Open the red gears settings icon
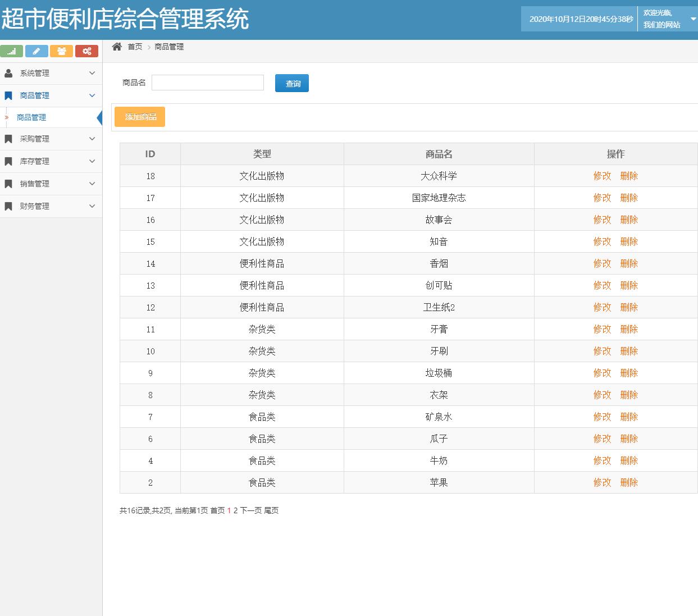Viewport: 698px width, 616px height. 86,51
